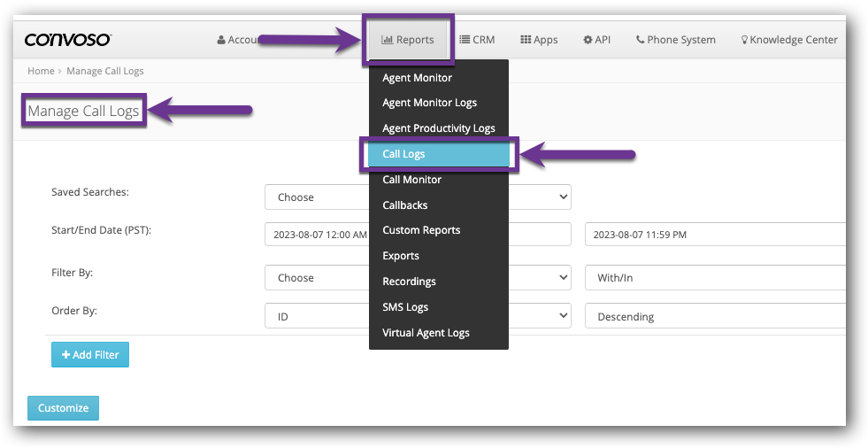The width and height of the screenshot is (868, 448).
Task: Open the Phone System menu
Action: pos(676,40)
